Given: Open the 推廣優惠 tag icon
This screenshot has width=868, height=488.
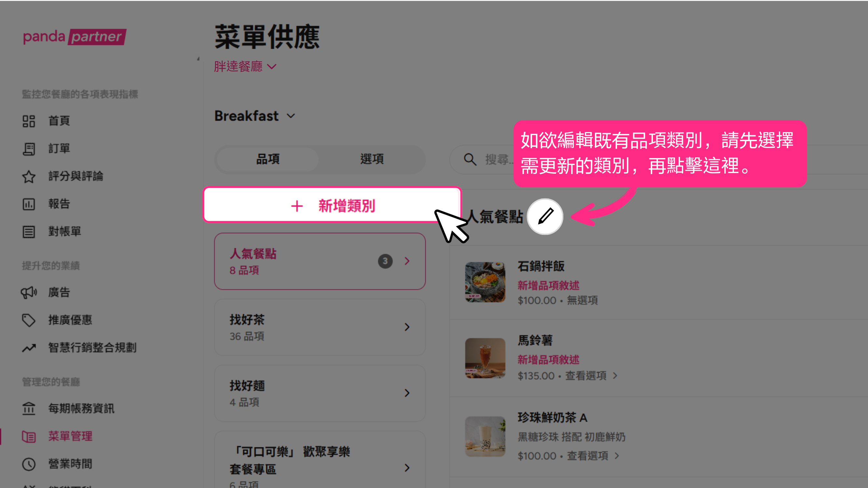Looking at the screenshot, I should pyautogui.click(x=29, y=320).
